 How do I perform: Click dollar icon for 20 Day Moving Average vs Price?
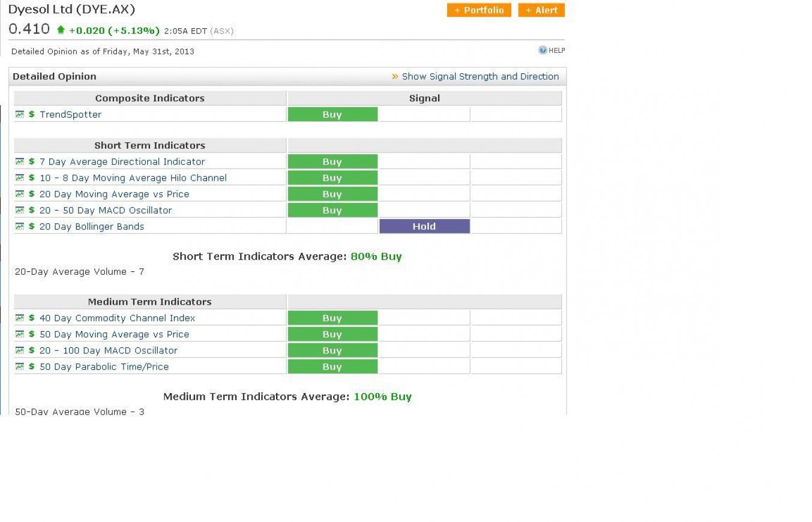(32, 194)
